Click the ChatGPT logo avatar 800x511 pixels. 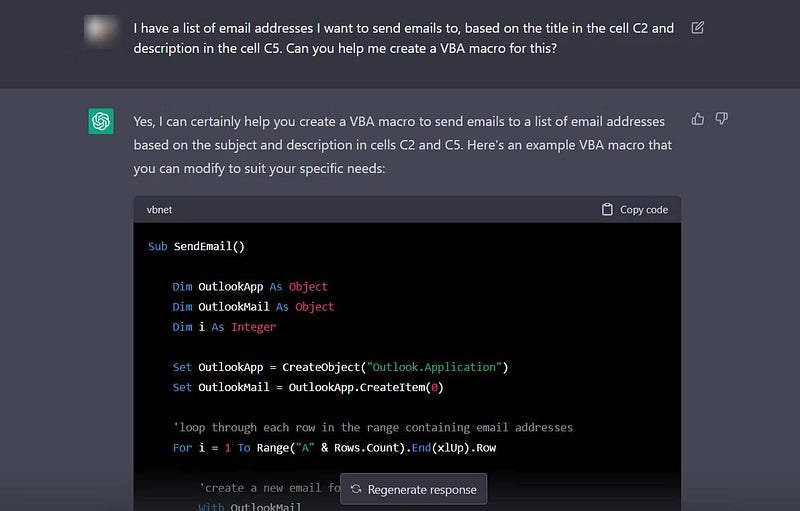(x=101, y=121)
